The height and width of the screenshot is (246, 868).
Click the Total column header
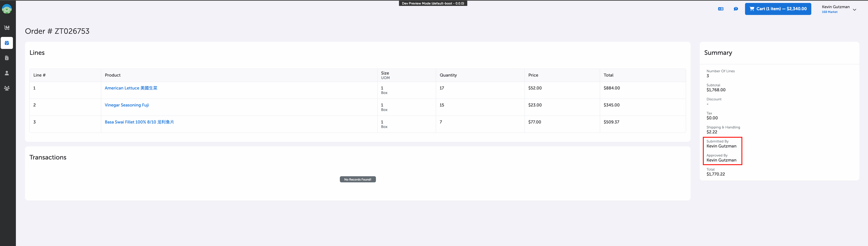click(x=608, y=75)
